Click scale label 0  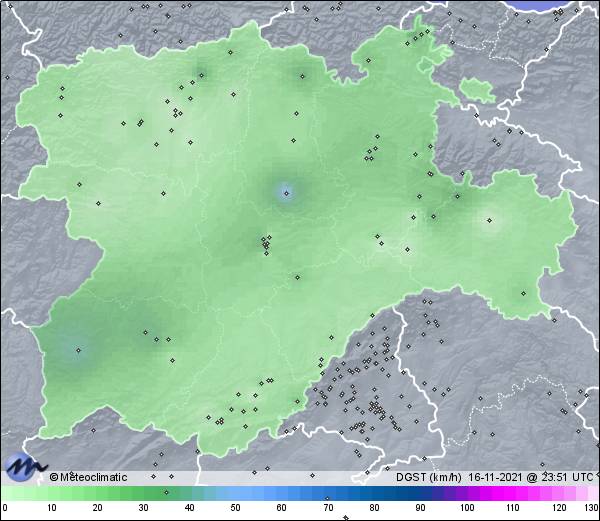tap(5, 508)
